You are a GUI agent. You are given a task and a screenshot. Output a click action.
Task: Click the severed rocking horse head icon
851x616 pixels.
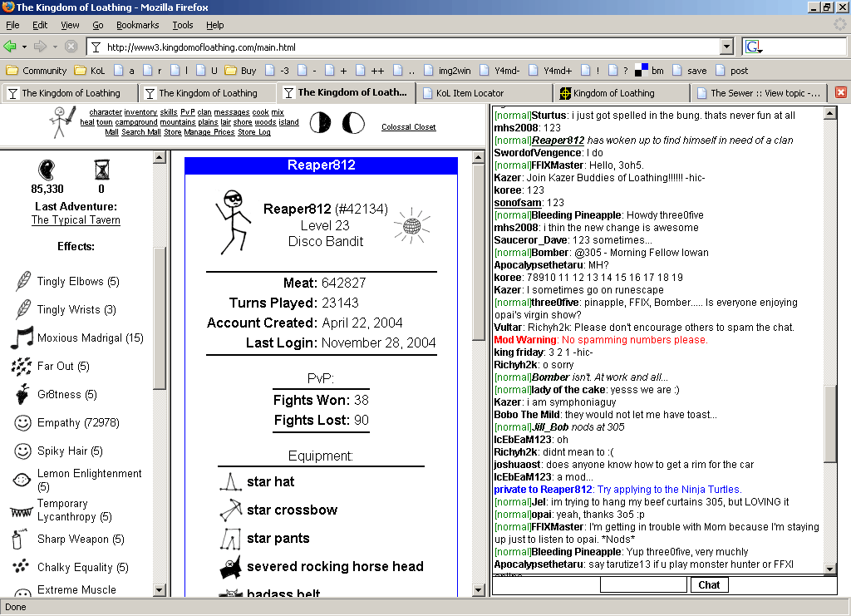231,567
